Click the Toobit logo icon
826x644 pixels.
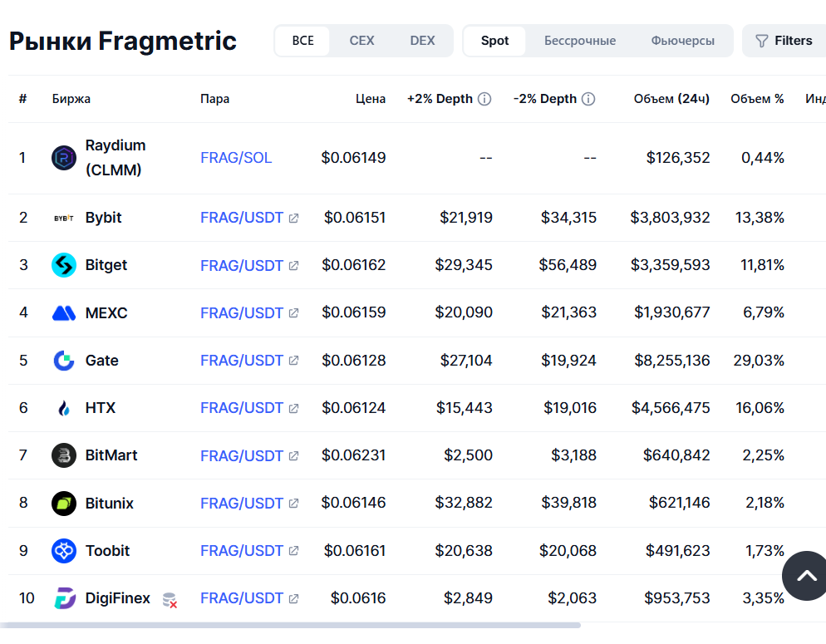coord(64,551)
